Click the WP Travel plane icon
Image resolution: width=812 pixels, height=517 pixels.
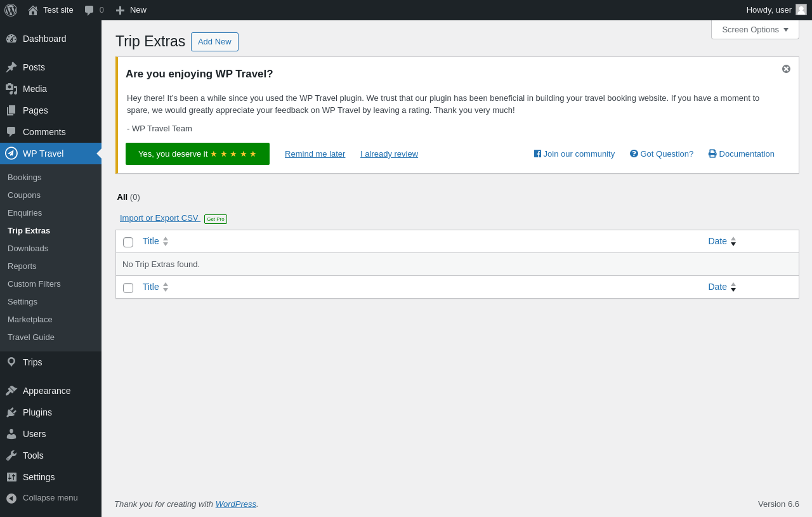point(11,153)
